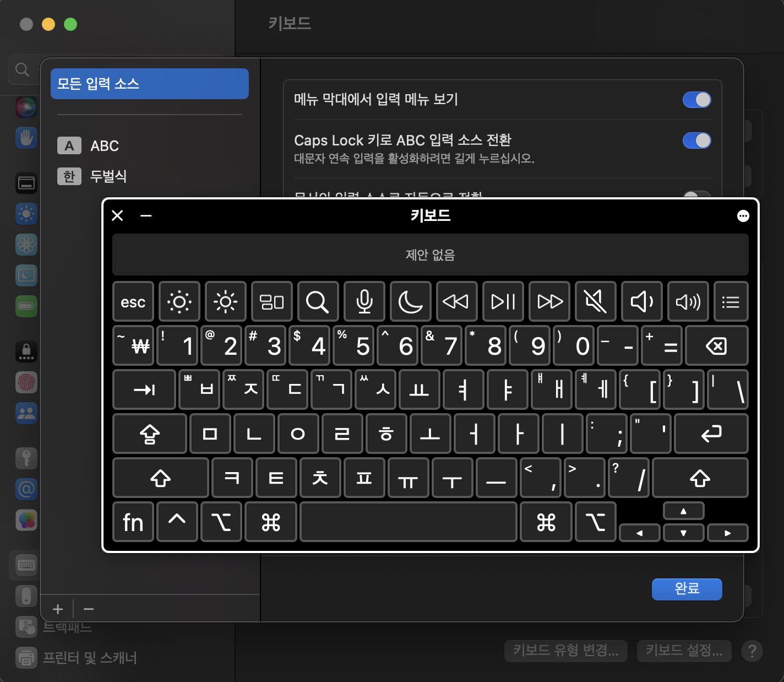784x682 pixels.
Task: Click the right arrow key
Action: pyautogui.click(x=728, y=533)
